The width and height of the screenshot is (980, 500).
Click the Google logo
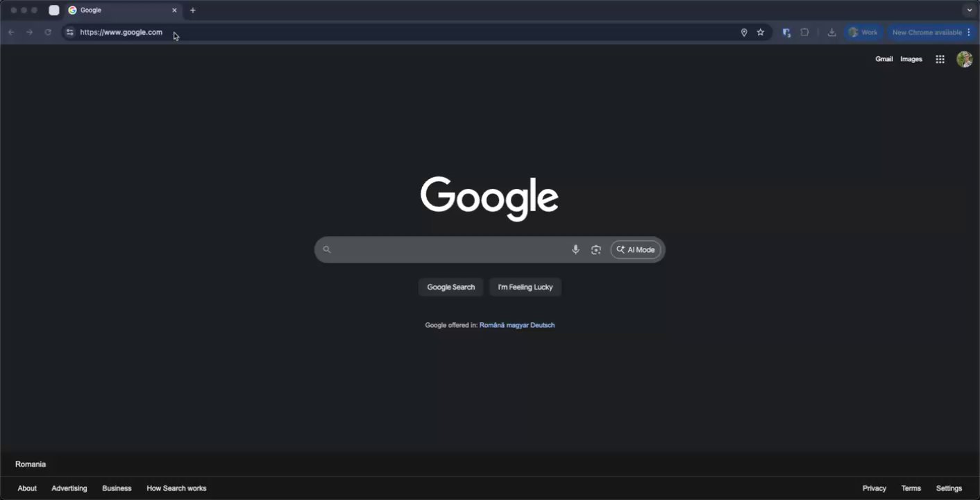[489, 199]
